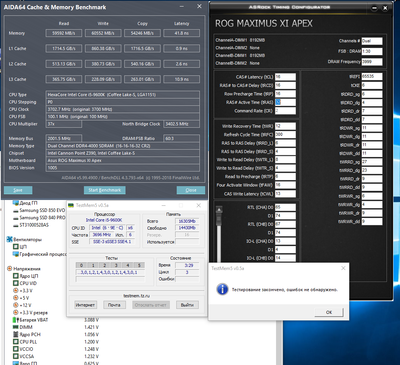Confirm the TestMem5 message with OK
This screenshot has height=365, width=400.
[x=329, y=312]
